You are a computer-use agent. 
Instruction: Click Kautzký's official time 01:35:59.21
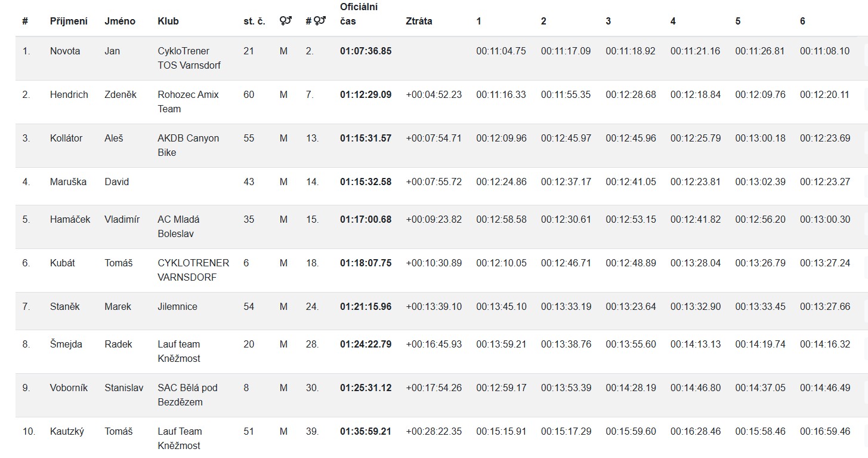366,432
